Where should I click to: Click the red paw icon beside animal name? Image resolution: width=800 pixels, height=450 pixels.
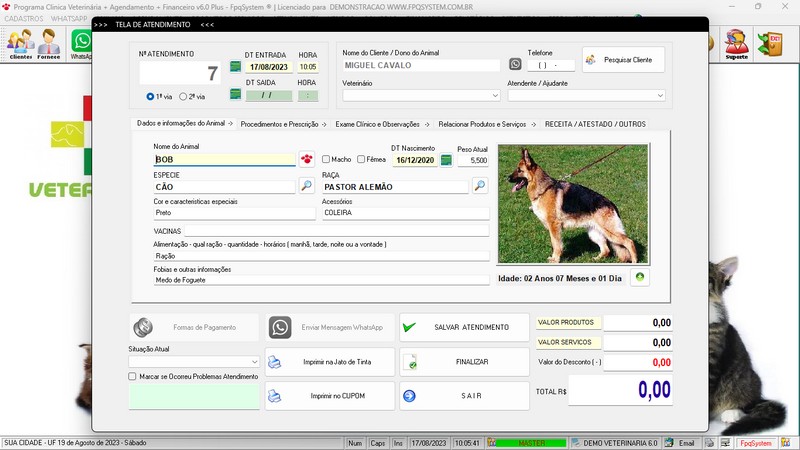306,159
